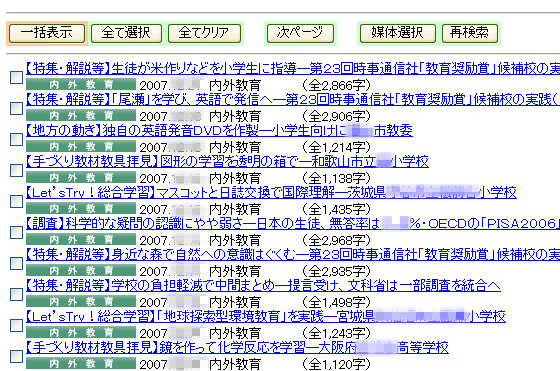Viewport: 560px width, 371px height.
Task: Check box for 「地球探索型環境教育」を実践 article
Action: tap(16, 325)
